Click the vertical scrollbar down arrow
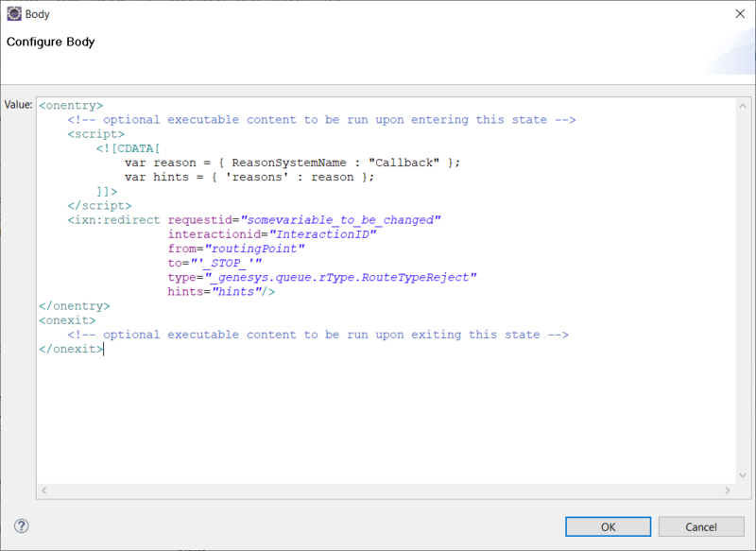The image size is (756, 551). pos(743,475)
